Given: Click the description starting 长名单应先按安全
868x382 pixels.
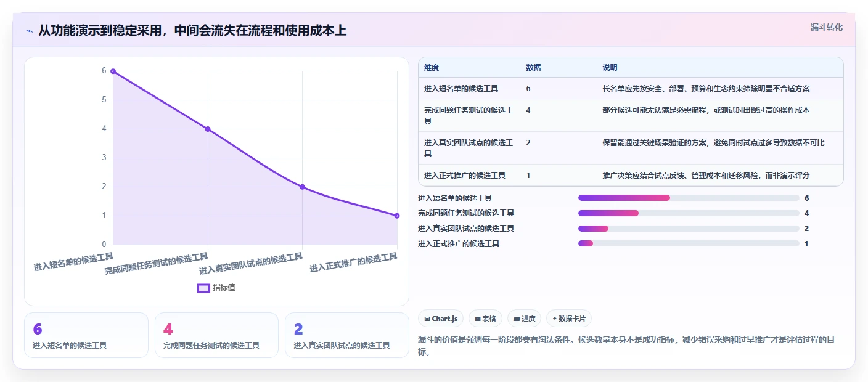Looking at the screenshot, I should coord(706,89).
